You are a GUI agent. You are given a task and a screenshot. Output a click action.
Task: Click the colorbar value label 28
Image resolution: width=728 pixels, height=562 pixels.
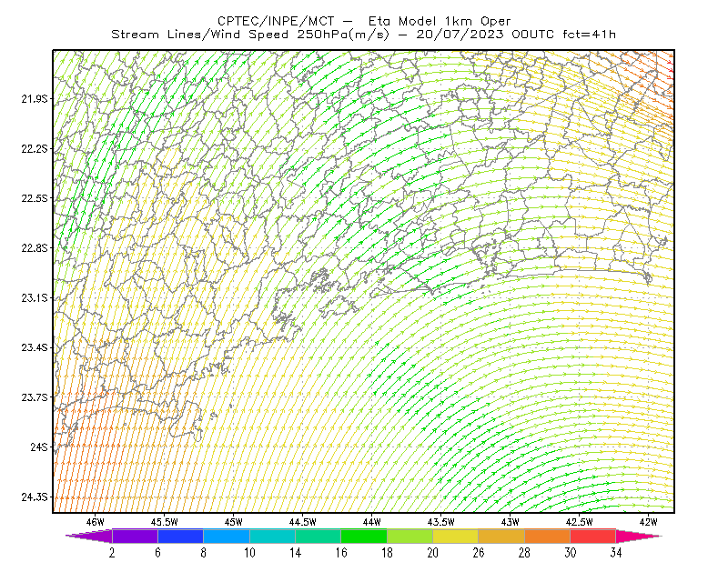524,553
